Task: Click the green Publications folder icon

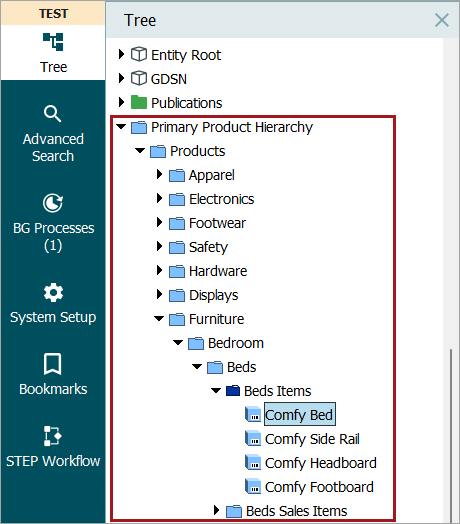Action: click(139, 102)
